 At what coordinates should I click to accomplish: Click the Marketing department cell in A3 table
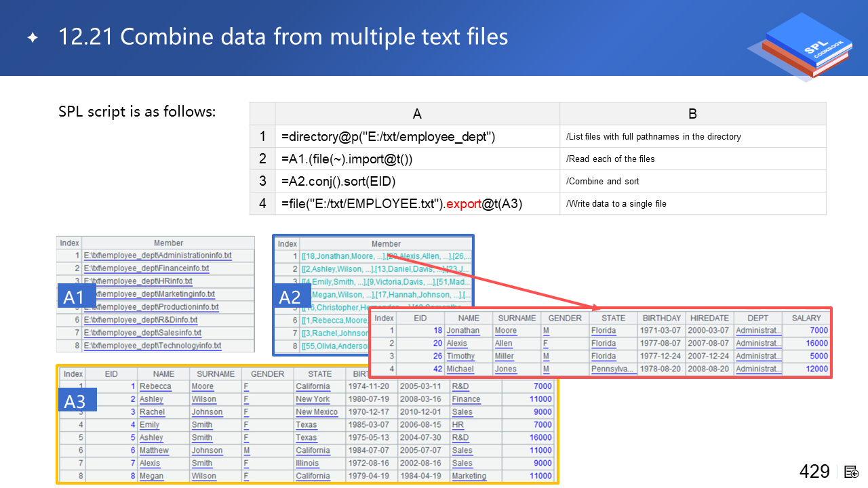pyautogui.click(x=469, y=476)
